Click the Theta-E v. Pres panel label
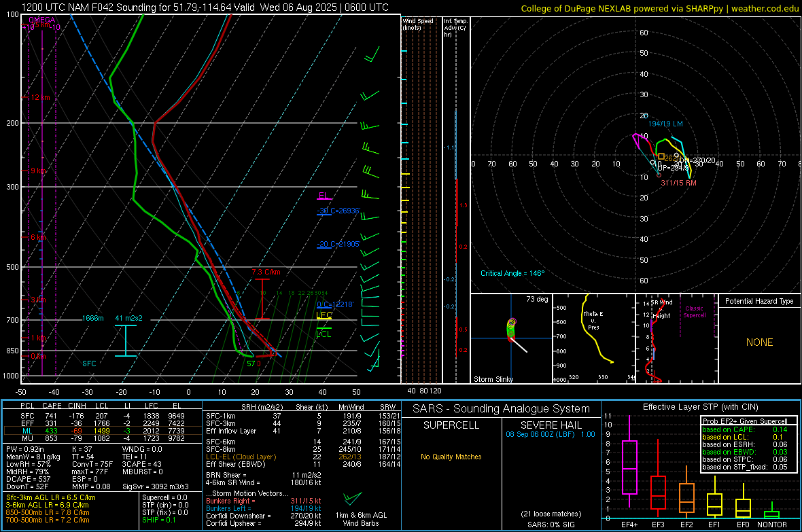The image size is (802, 532). click(593, 320)
